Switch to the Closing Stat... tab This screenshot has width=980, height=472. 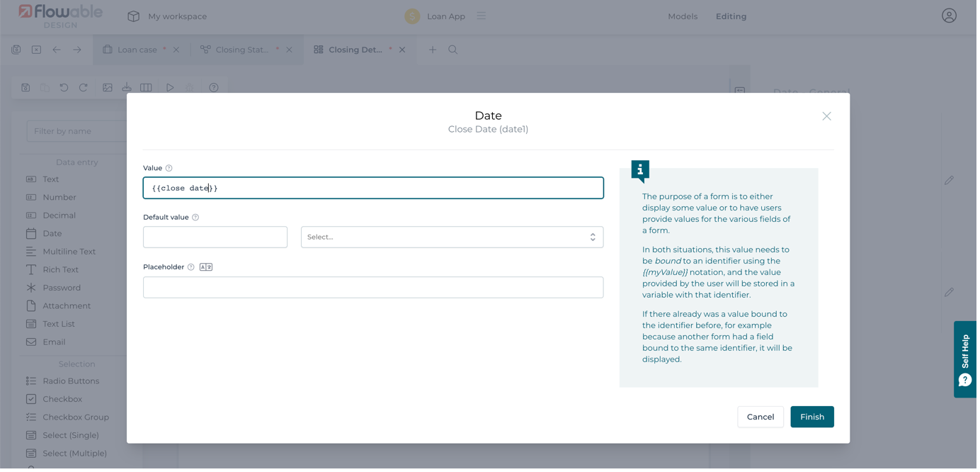pos(241,50)
